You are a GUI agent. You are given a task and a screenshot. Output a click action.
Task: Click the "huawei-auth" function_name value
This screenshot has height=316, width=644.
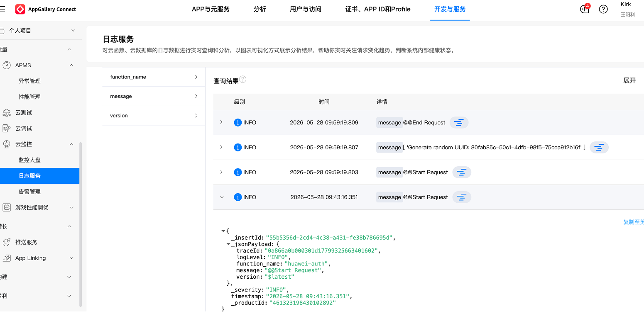tap(307, 264)
